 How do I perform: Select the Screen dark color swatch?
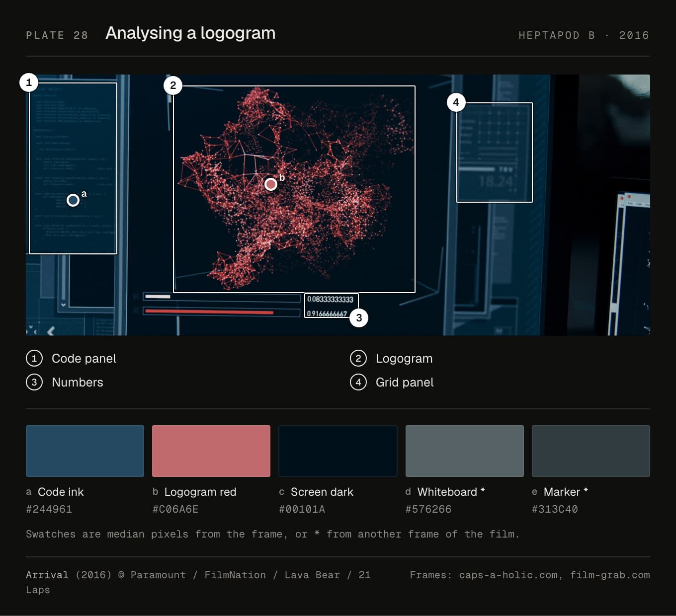pos(338,451)
